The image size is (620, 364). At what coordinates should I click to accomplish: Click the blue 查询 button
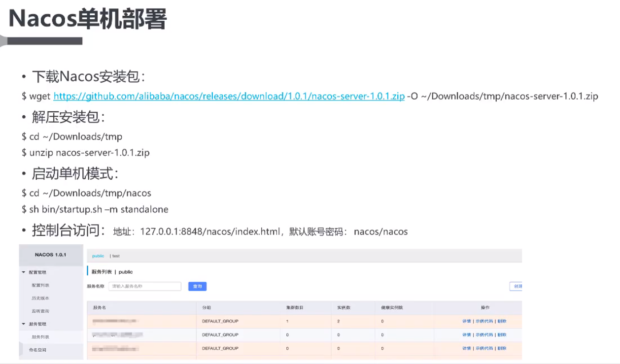point(197,286)
